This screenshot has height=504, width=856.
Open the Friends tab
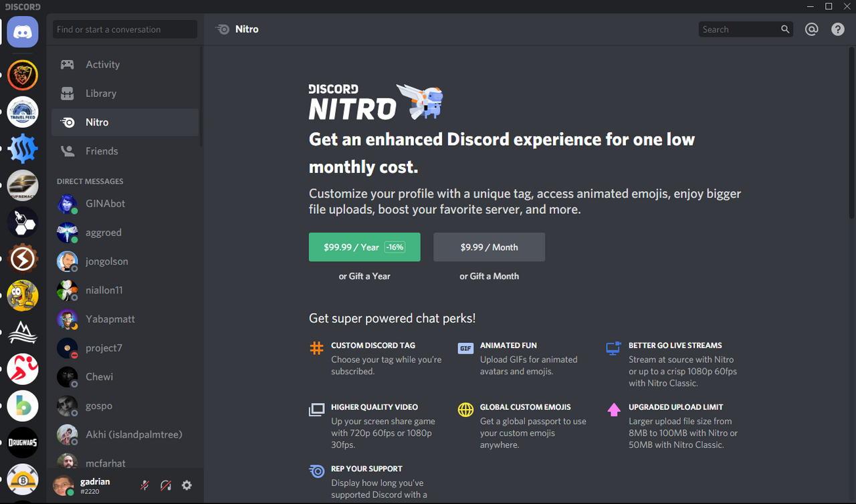(125, 151)
